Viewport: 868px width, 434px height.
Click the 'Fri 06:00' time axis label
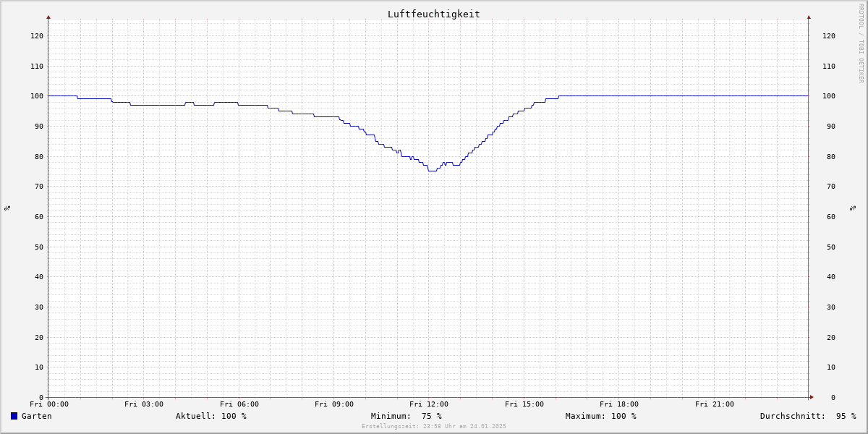239,404
